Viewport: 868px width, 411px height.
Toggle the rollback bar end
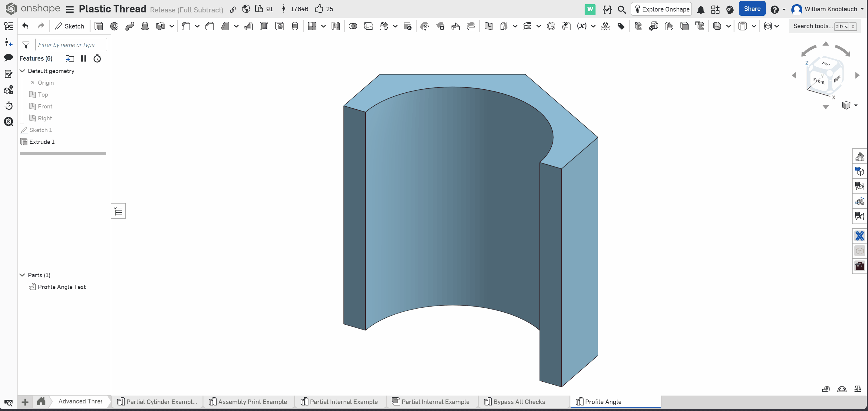(x=63, y=154)
